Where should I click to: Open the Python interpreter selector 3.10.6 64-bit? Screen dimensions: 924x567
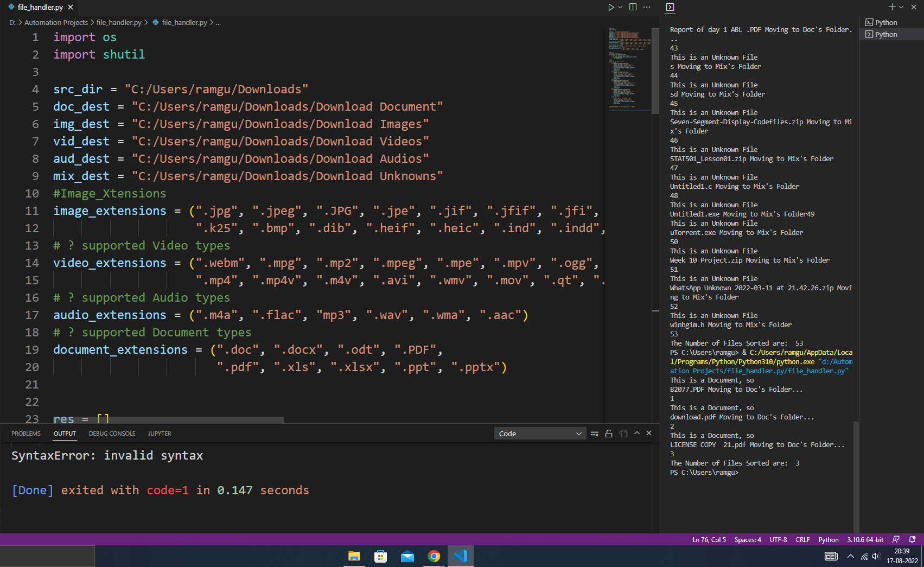[x=865, y=539]
